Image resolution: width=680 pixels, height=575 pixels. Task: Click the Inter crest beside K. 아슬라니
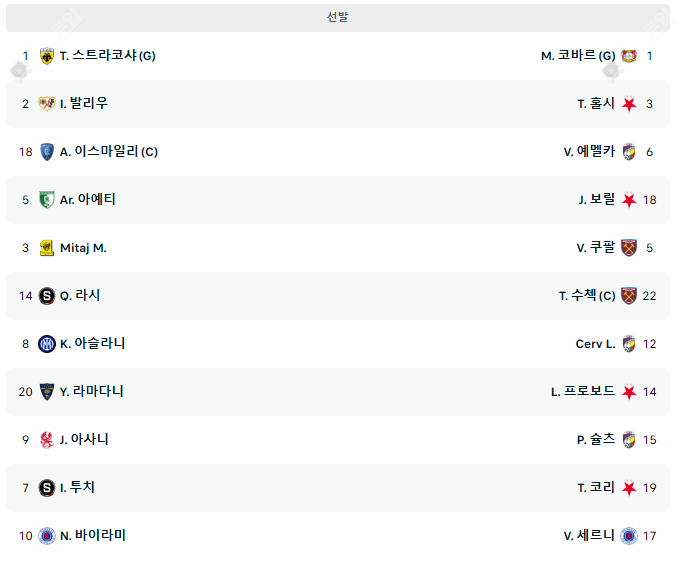pos(46,344)
